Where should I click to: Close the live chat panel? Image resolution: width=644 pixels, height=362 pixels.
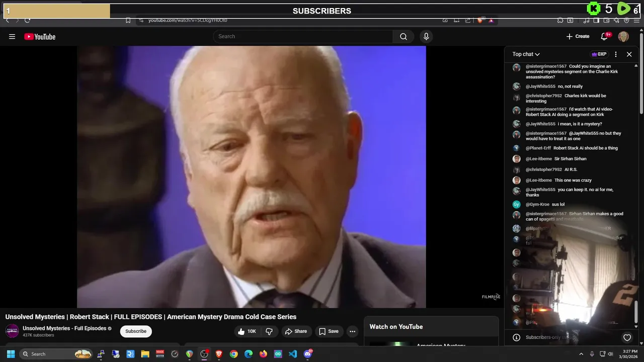[x=629, y=54]
